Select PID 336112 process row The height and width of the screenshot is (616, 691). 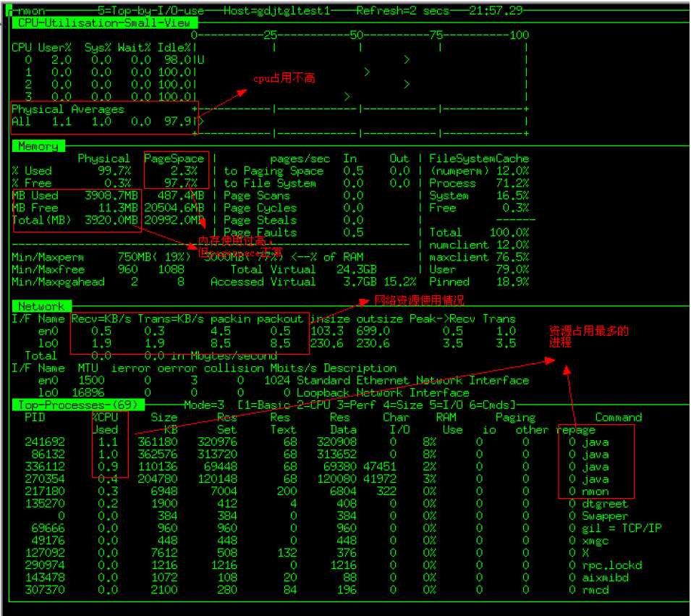[45, 466]
